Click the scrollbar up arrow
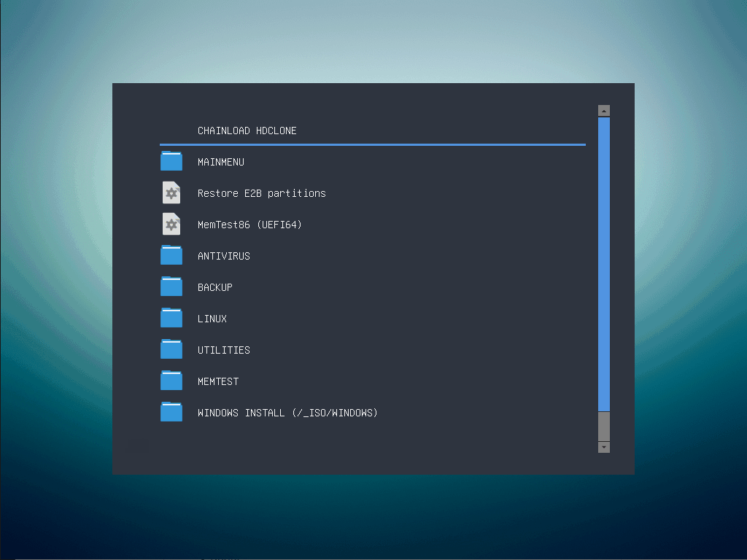Viewport: 747px width, 560px height. pyautogui.click(x=603, y=110)
